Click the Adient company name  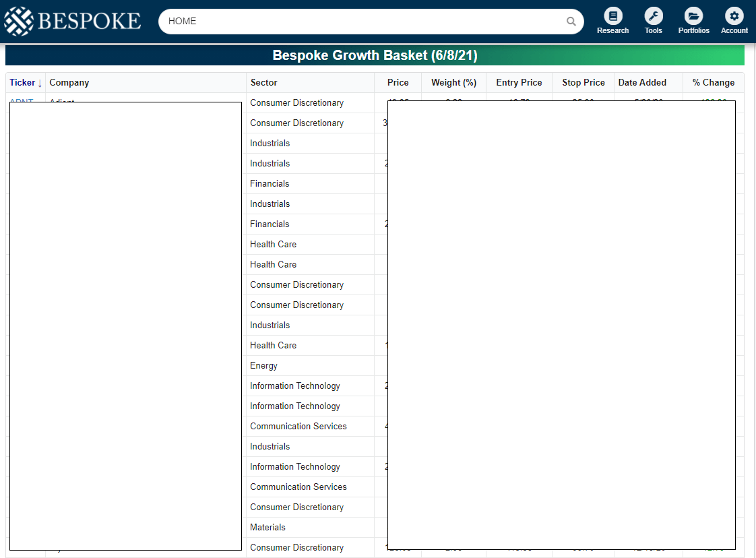click(x=62, y=102)
